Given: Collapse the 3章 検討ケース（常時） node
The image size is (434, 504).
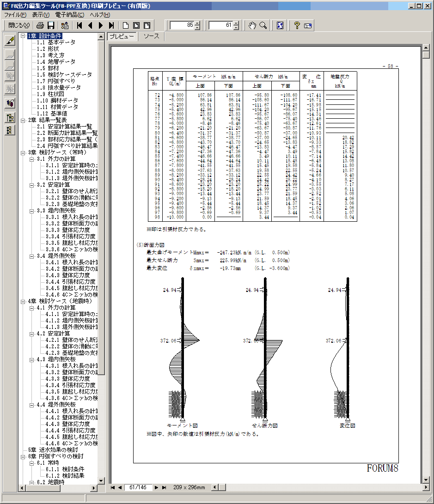Looking at the screenshot, I should tap(23, 153).
